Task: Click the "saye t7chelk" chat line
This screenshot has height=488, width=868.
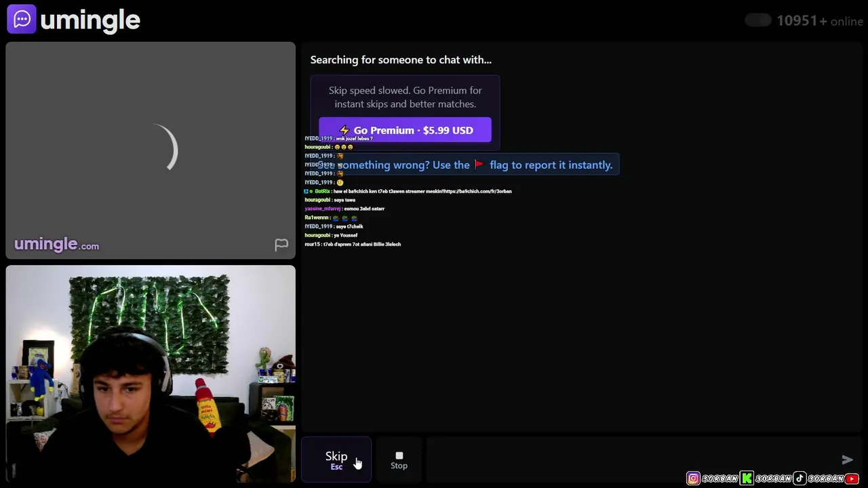Action: [x=334, y=226]
